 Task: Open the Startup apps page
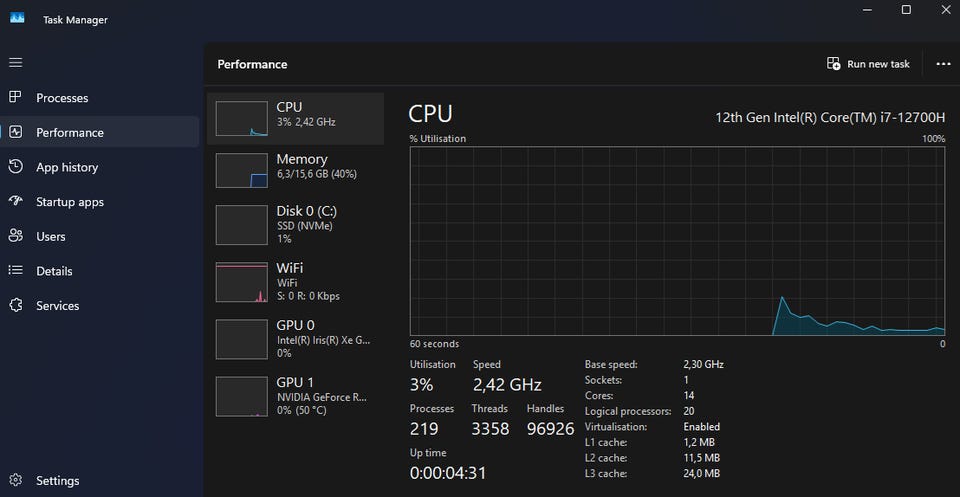click(99, 202)
